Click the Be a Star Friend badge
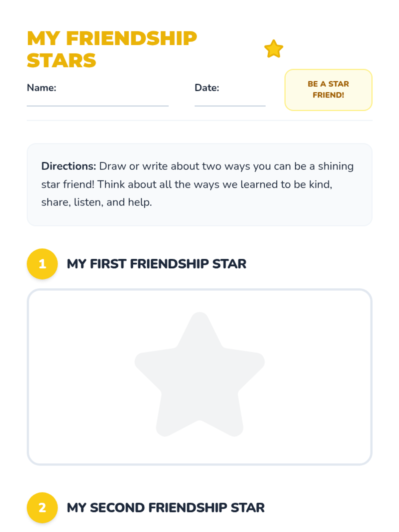399x532 pixels. pyautogui.click(x=329, y=90)
